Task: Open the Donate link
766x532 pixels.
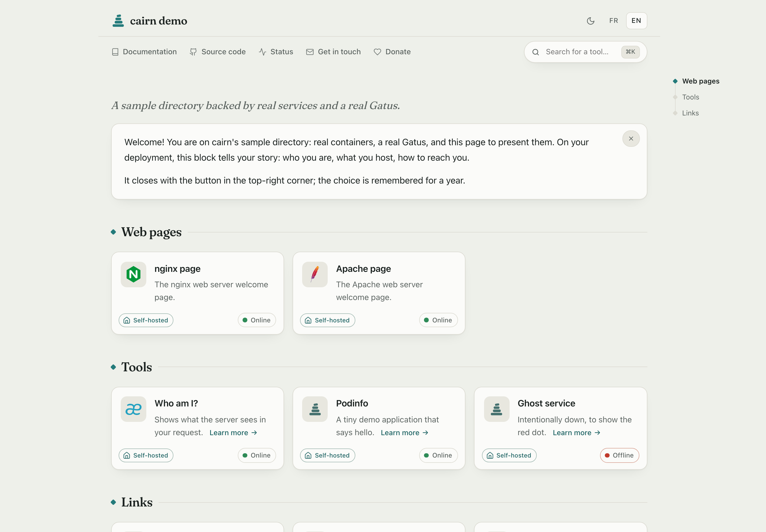Action: tap(392, 52)
